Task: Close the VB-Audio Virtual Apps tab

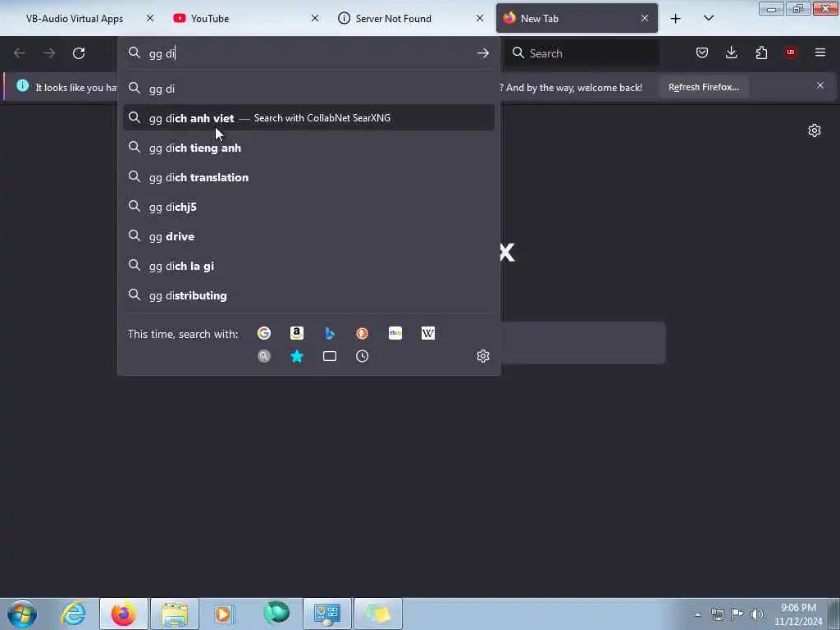Action: tap(150, 18)
